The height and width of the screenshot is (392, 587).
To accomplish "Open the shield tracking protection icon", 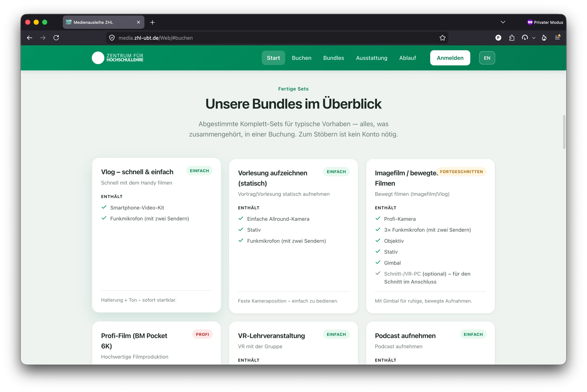I will click(112, 38).
